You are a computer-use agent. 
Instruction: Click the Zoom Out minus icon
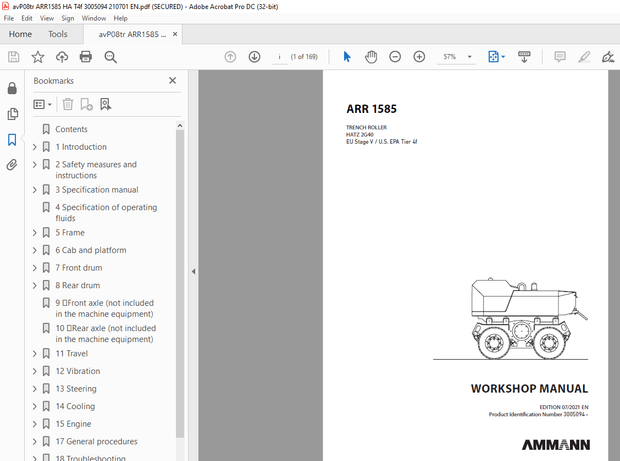[x=394, y=57]
